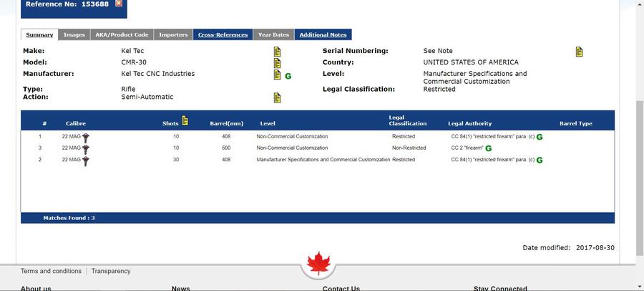Screen dimensions: 644x291
Task: Open the AKA/Product Code tab
Action: pyautogui.click(x=122, y=34)
